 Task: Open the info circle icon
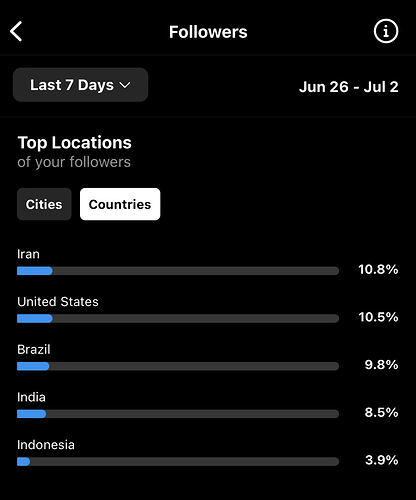(386, 31)
